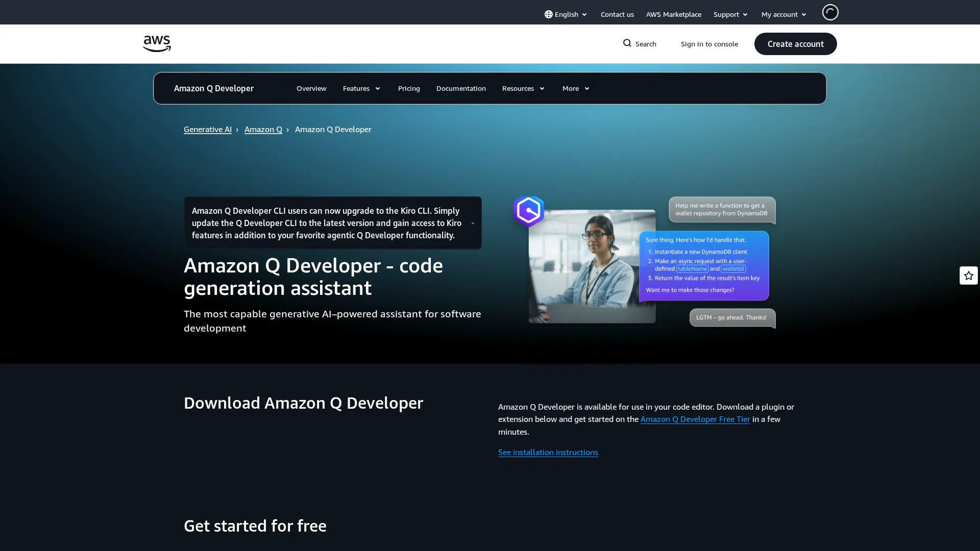
Task: Expand the My account dropdown
Action: tap(784, 14)
